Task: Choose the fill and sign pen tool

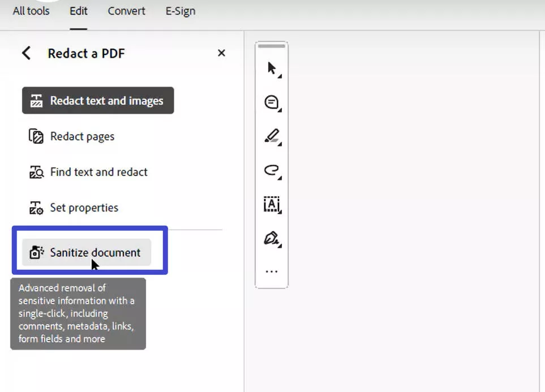Action: tap(271, 239)
